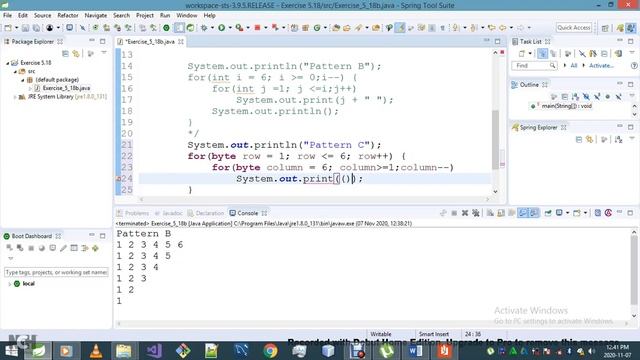Click the red Stop/terminate toolbar icon
Screen dimensions: 640x360
[x=257, y=28]
